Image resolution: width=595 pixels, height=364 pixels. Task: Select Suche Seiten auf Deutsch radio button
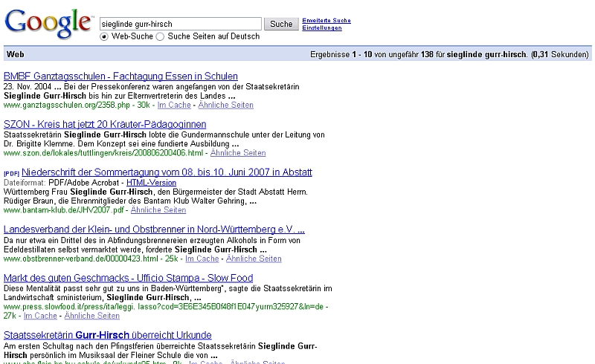click(160, 36)
